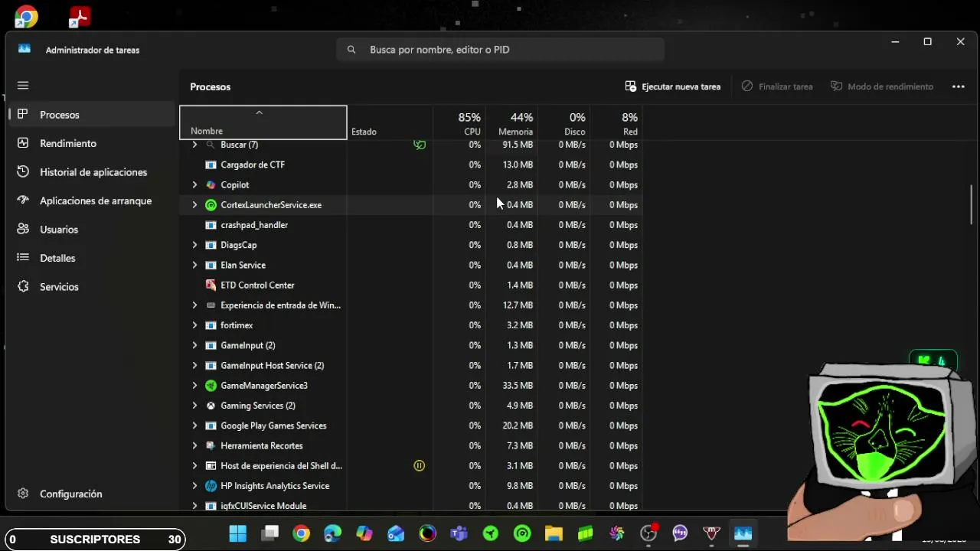Expand the Buscar (7) process group
Image resolution: width=980 pixels, height=551 pixels.
(x=194, y=145)
